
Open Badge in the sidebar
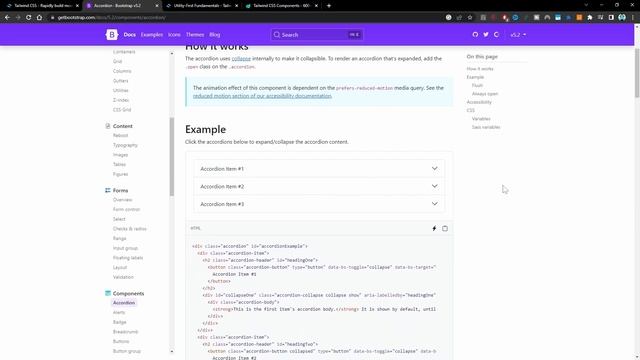[x=120, y=322]
